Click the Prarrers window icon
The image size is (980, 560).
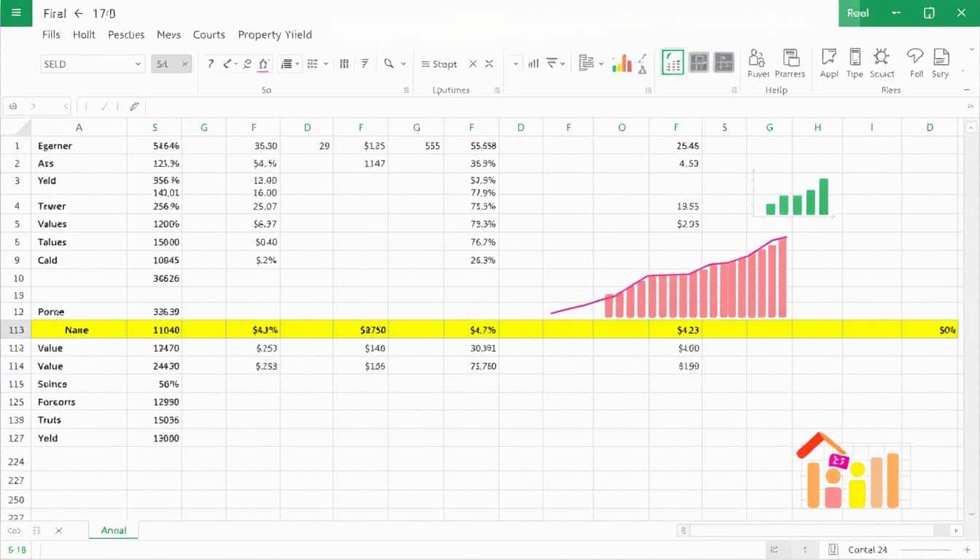coord(790,58)
